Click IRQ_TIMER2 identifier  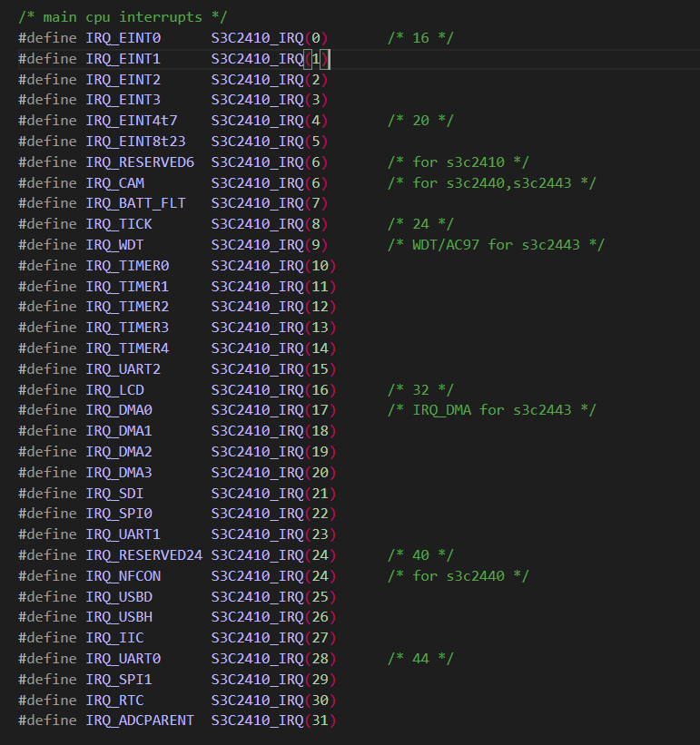click(127, 307)
